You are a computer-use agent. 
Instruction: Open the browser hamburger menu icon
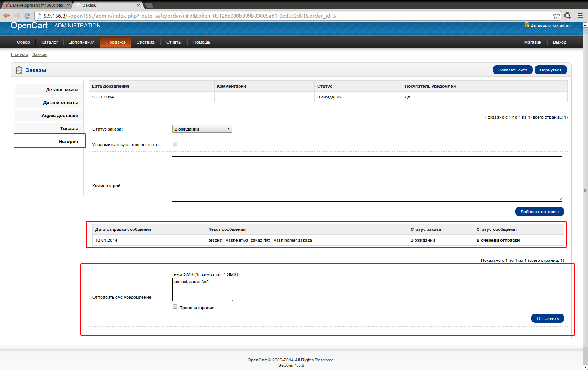coord(580,16)
